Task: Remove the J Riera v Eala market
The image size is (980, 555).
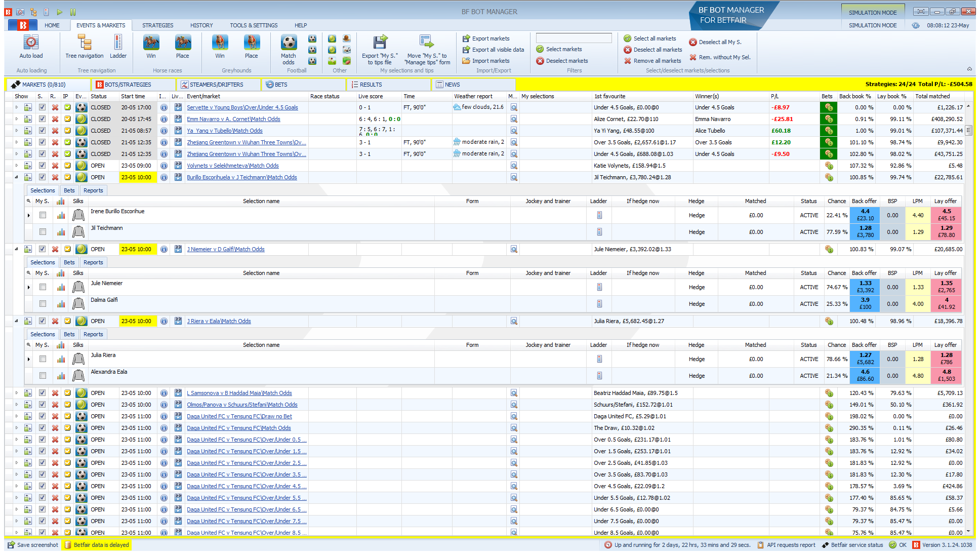Action: pyautogui.click(x=55, y=321)
